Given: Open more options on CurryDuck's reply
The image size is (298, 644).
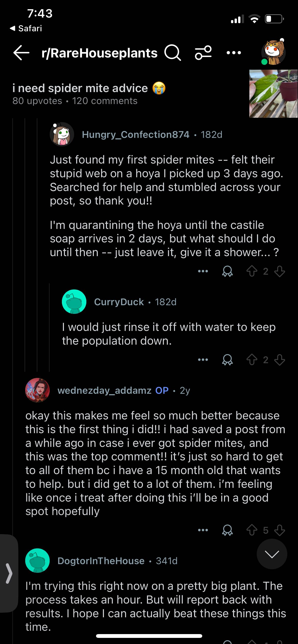Looking at the screenshot, I should click(203, 360).
